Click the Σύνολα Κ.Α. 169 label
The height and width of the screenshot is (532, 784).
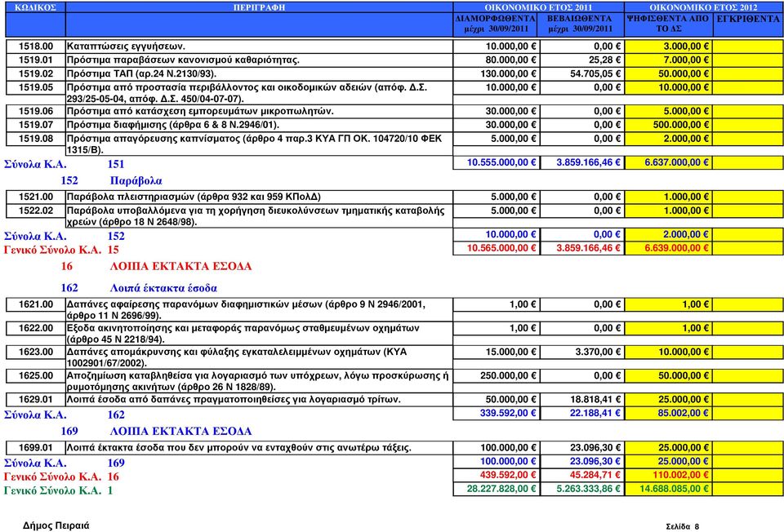[64, 463]
